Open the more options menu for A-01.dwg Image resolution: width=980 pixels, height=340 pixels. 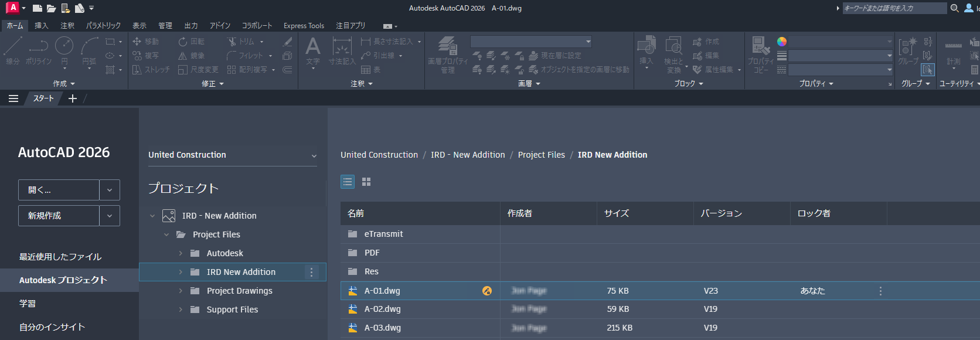pos(880,291)
